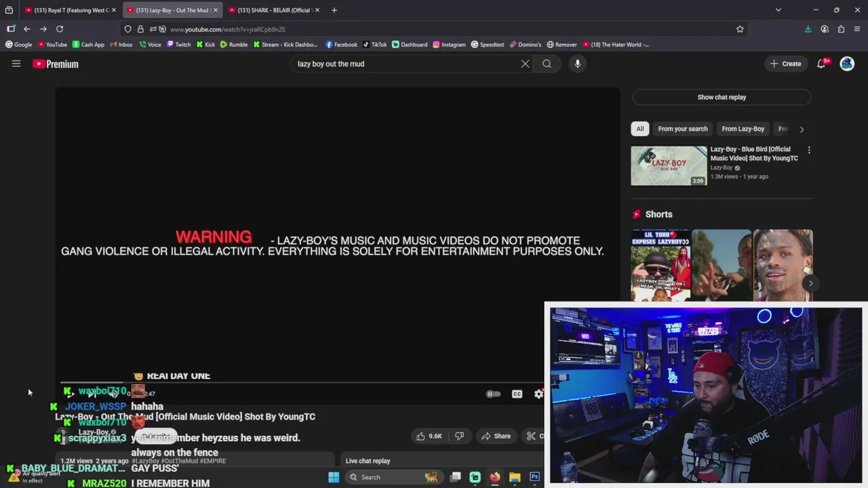The image size is (868, 488).
Task: Dislike the video
Action: click(x=459, y=436)
